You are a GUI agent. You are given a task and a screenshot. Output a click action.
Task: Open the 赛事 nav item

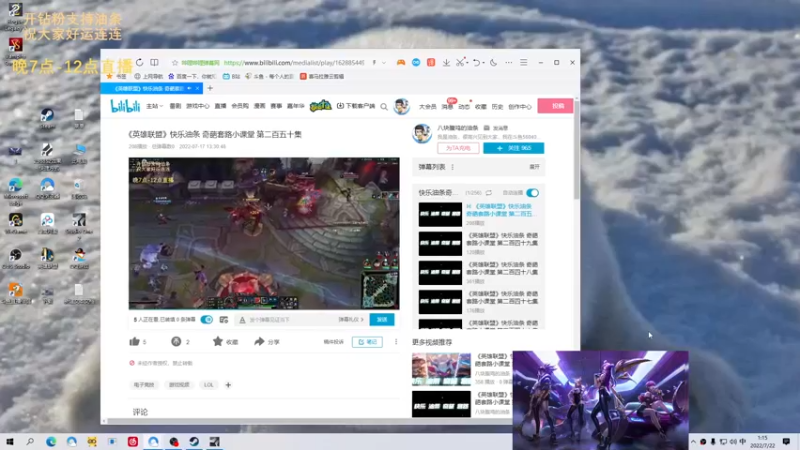coord(276,106)
